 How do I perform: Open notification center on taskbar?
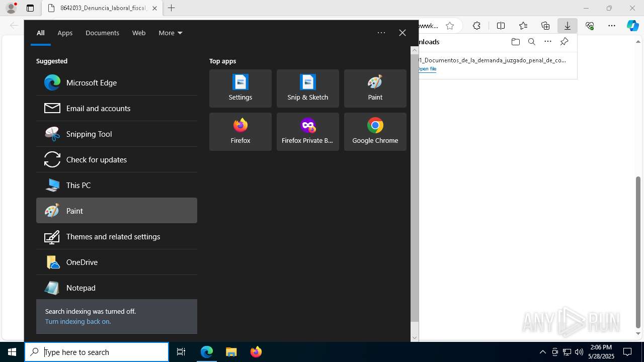(x=627, y=352)
